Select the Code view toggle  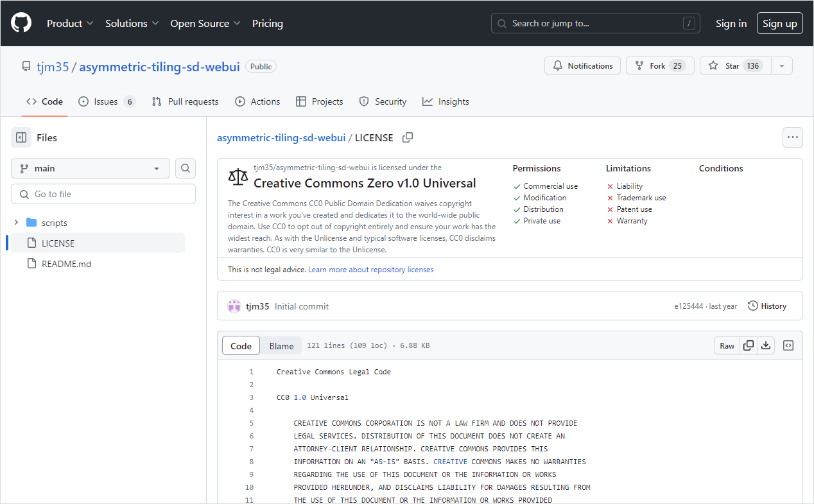tap(241, 345)
